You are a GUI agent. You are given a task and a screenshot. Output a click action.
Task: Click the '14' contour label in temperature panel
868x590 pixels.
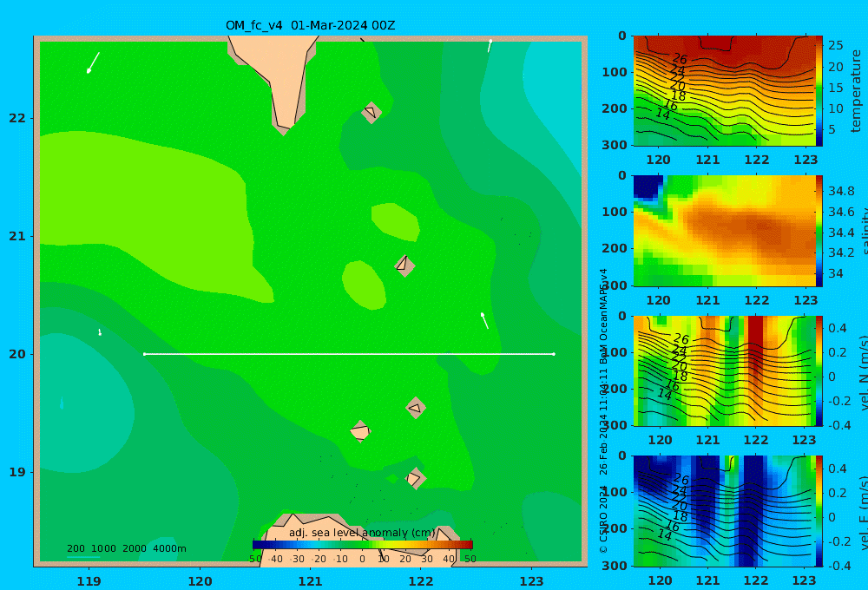coord(663,114)
